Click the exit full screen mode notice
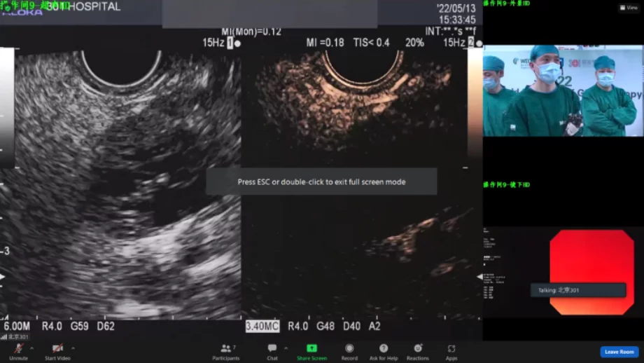This screenshot has width=644, height=363. click(x=321, y=181)
